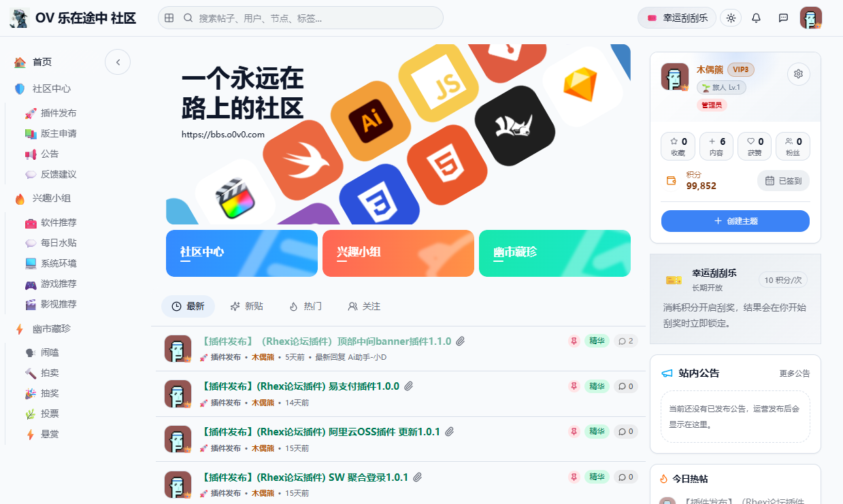Click the 幸运刮刮乐 header button
The height and width of the screenshot is (504, 843).
tap(677, 18)
